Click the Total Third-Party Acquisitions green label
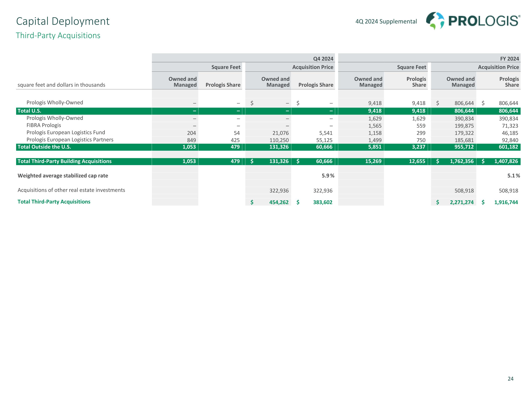The width and height of the screenshot is (532, 399). 54,202
